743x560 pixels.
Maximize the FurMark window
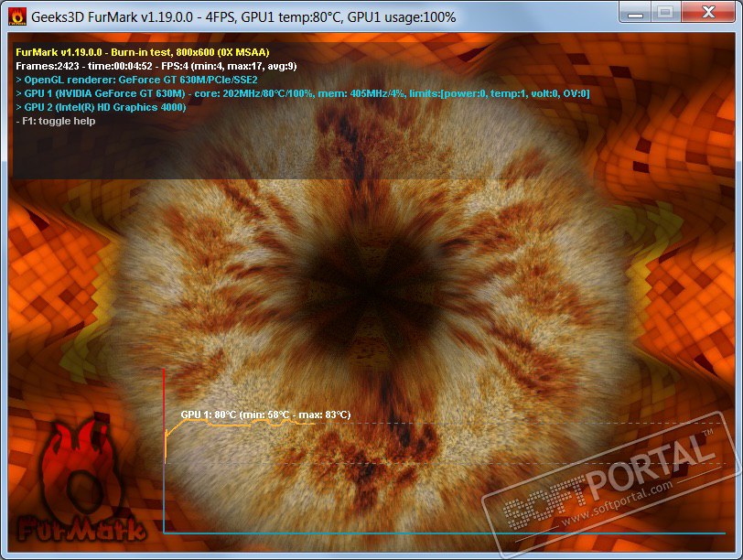pyautogui.click(x=665, y=13)
